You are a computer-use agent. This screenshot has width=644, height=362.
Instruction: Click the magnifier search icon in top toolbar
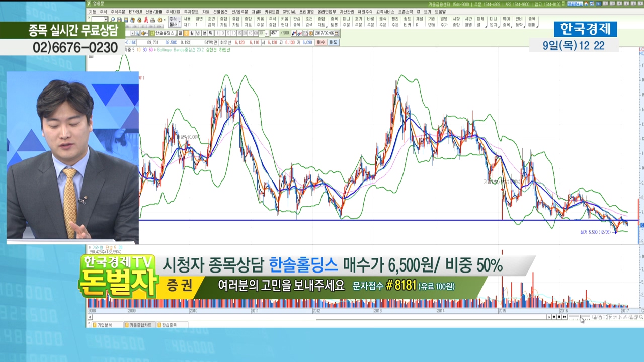tap(113, 20)
